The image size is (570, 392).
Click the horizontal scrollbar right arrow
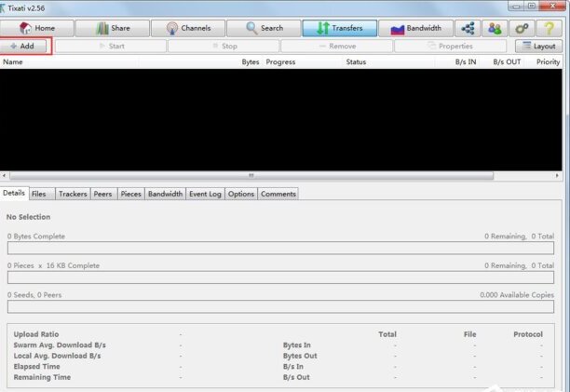[557, 175]
